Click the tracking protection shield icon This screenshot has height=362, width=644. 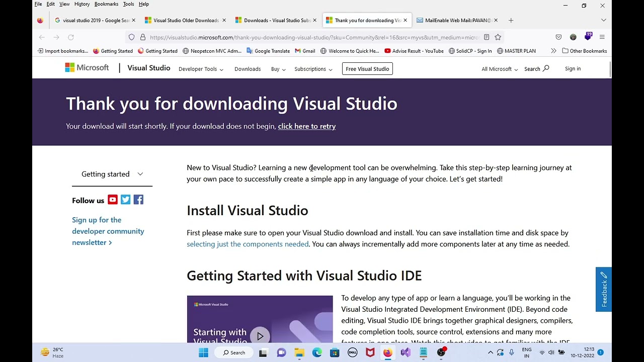click(x=132, y=37)
